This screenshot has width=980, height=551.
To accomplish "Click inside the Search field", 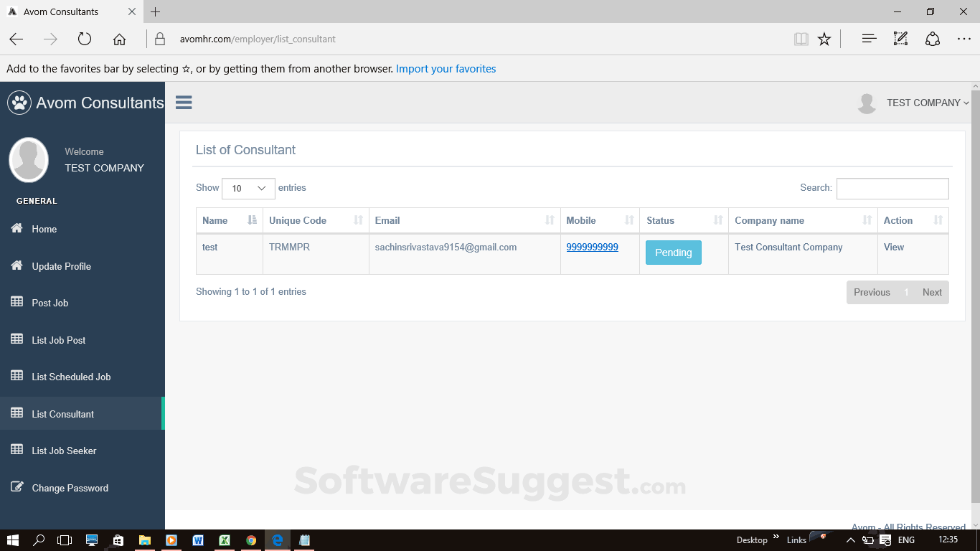I will click(x=892, y=188).
